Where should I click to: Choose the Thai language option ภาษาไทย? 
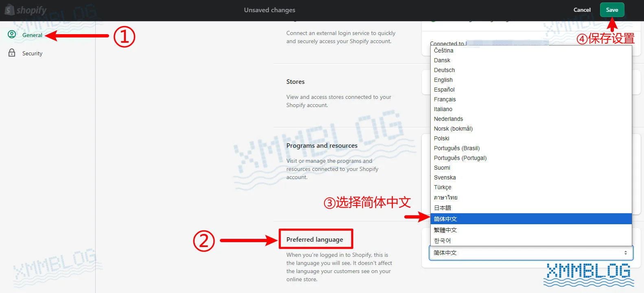click(x=531, y=197)
